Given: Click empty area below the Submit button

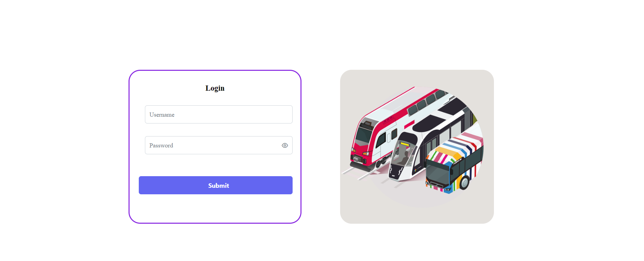Looking at the screenshot, I should point(215,209).
